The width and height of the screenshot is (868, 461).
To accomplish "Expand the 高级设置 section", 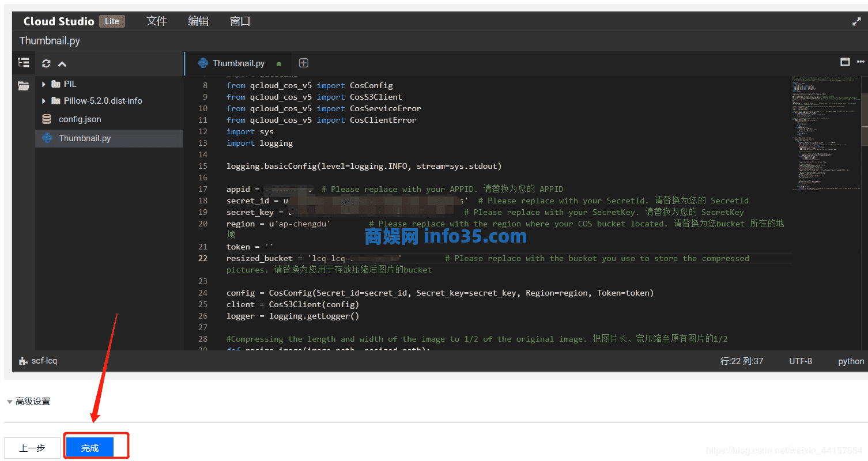I will click(28, 402).
